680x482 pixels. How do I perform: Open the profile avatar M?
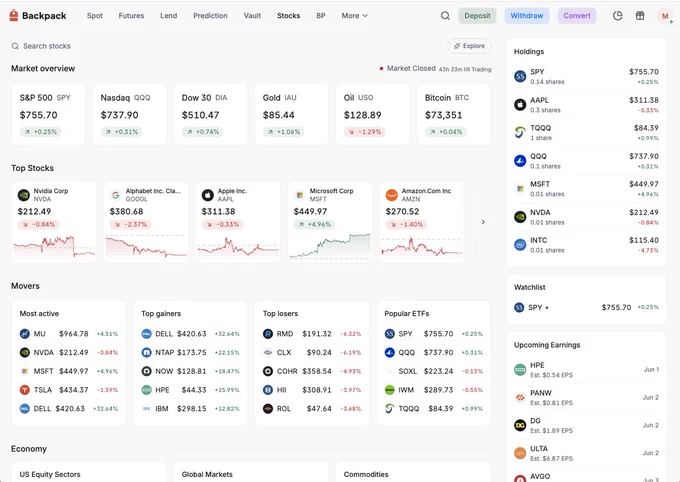(x=664, y=16)
